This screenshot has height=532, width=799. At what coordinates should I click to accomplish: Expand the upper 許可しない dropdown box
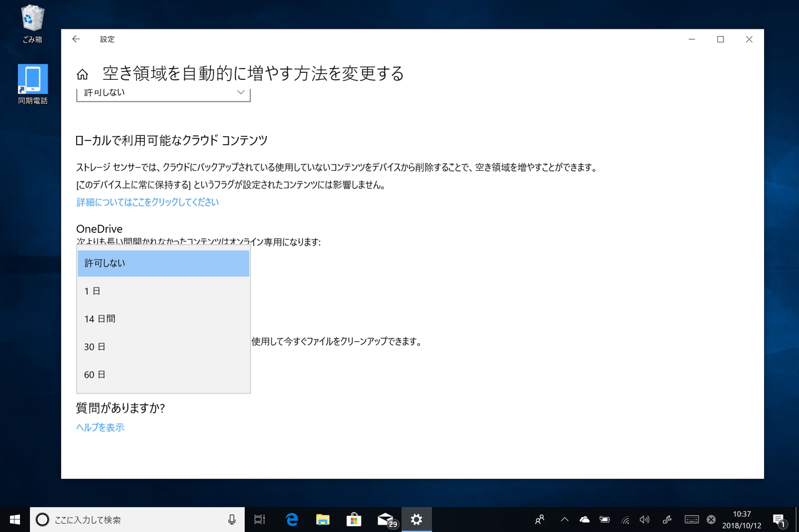coord(164,94)
